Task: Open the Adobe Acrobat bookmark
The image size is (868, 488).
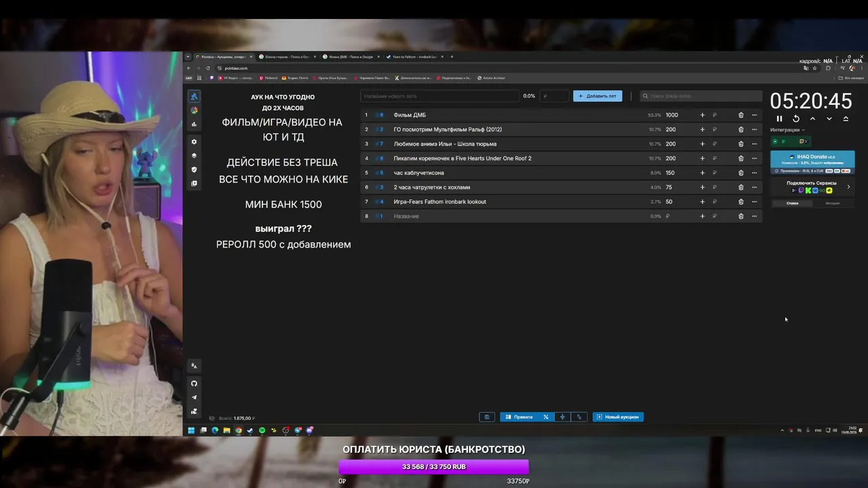Action: pos(491,78)
